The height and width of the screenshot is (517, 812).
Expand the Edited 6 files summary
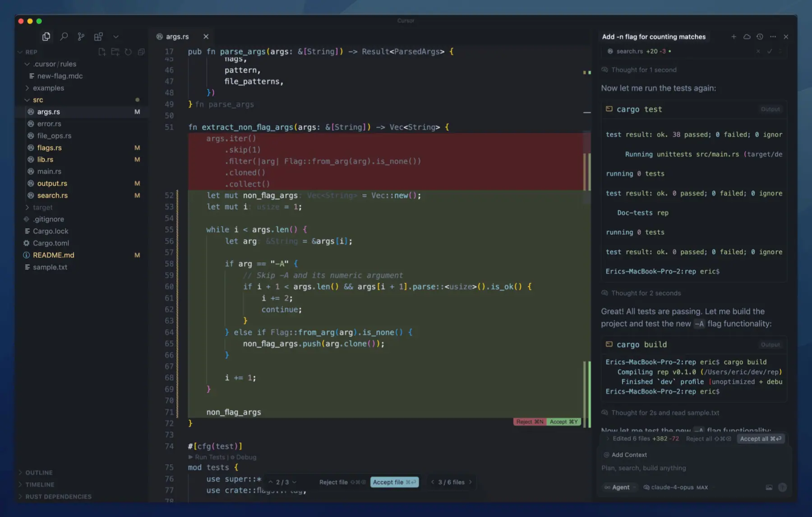642,439
